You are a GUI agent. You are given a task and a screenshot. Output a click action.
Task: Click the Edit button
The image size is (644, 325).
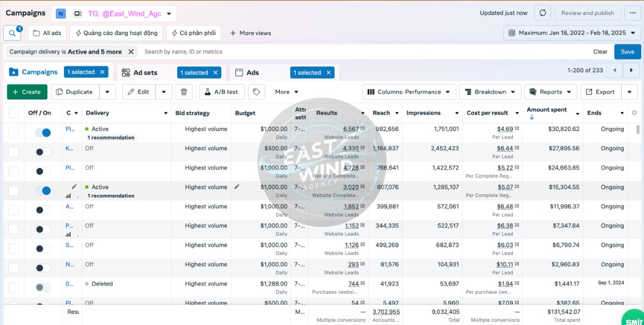coord(139,92)
